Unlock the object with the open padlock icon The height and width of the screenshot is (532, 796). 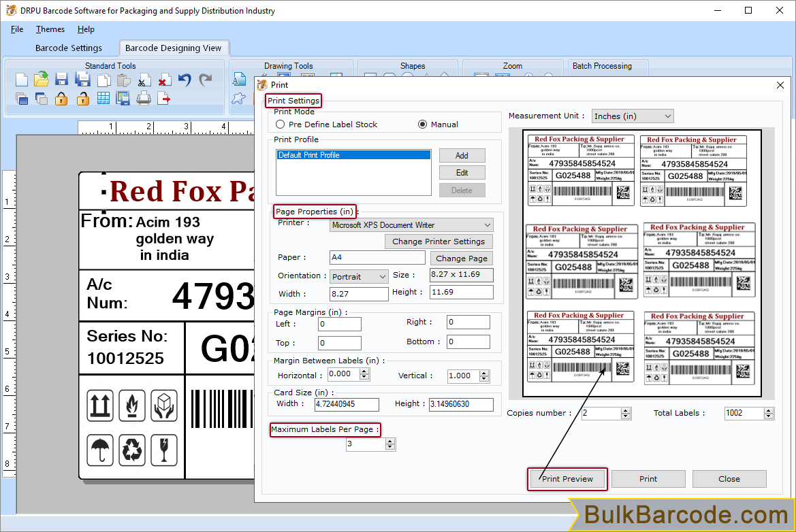(83, 99)
